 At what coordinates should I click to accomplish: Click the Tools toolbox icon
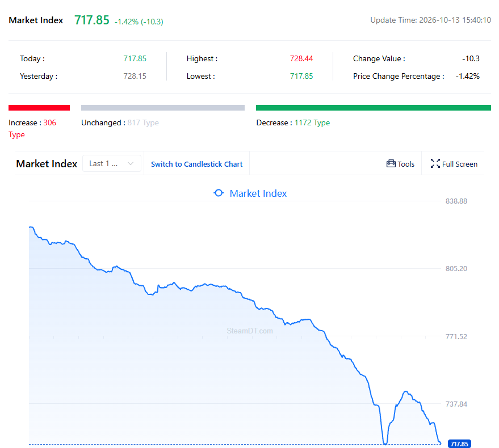(x=391, y=163)
